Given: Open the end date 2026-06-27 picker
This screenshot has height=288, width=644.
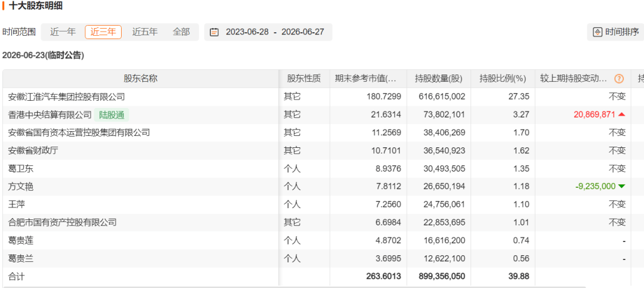Looking at the screenshot, I should [x=303, y=32].
